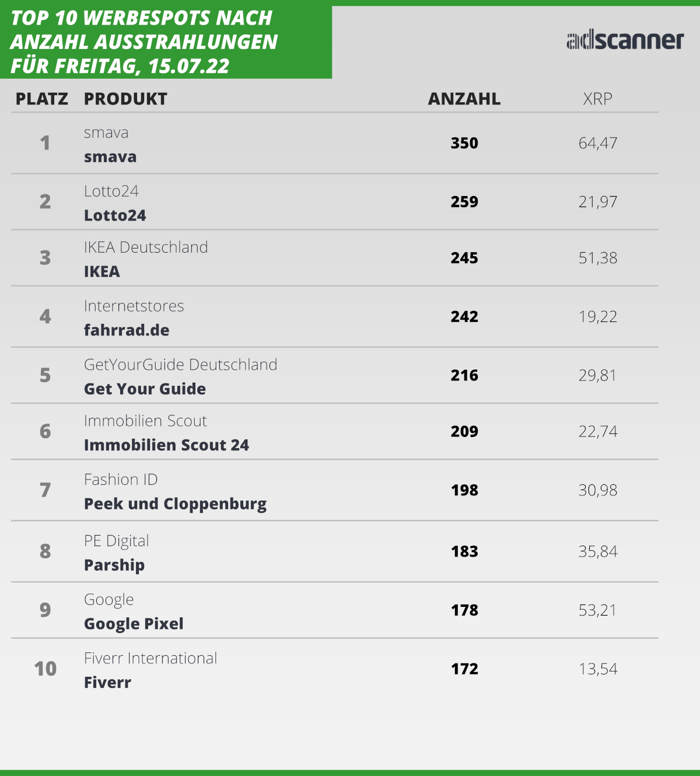
Task: Click the 350 count for smava
Action: [x=464, y=143]
